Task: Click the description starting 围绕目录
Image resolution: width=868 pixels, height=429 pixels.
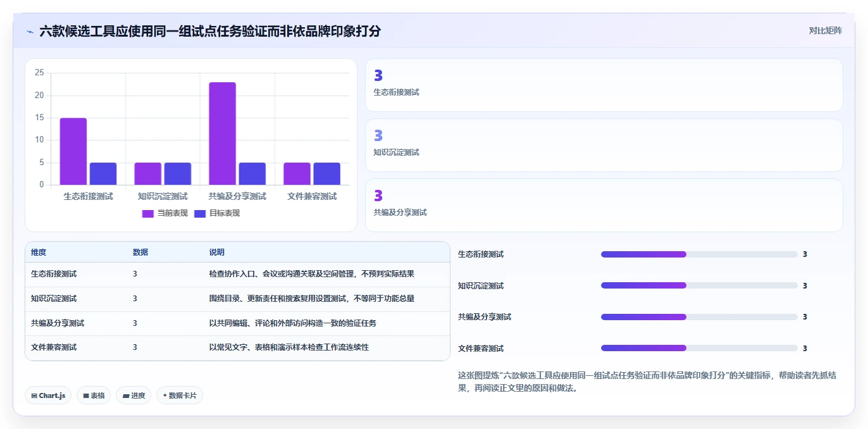Action: point(312,299)
